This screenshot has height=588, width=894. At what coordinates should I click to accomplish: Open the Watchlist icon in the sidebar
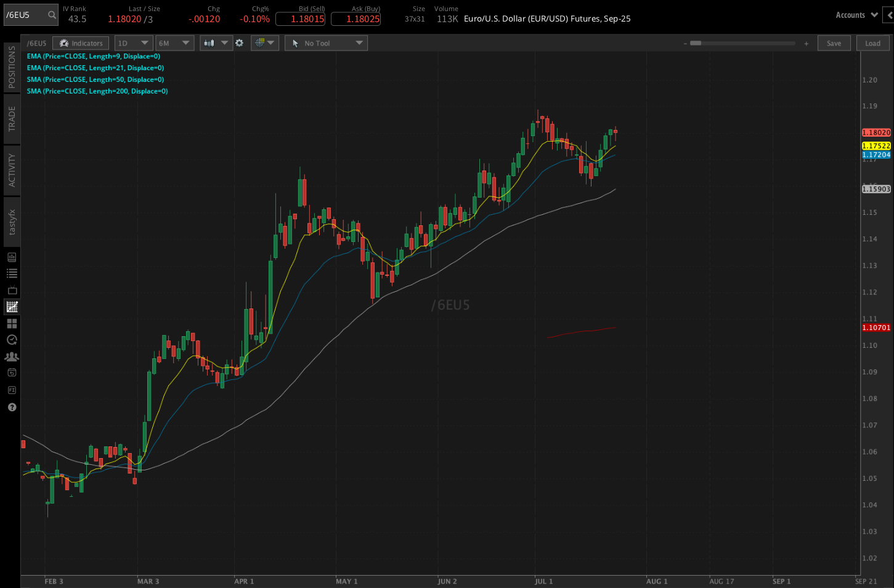11,273
